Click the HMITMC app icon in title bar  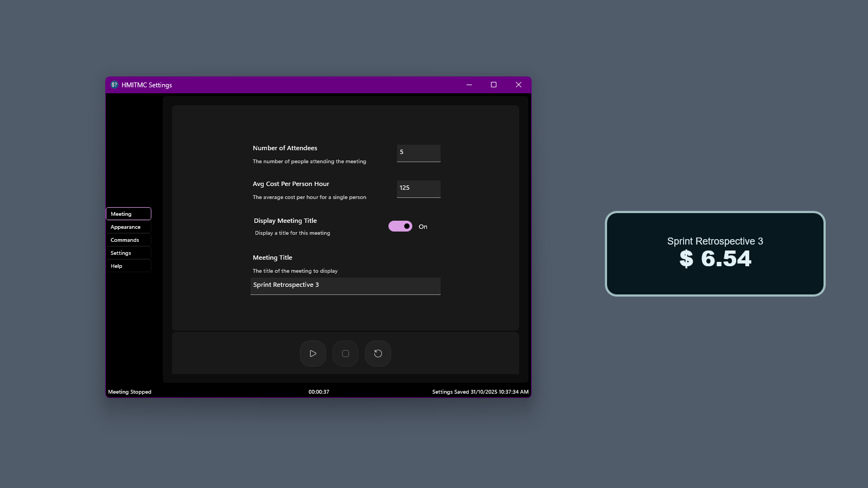click(114, 85)
